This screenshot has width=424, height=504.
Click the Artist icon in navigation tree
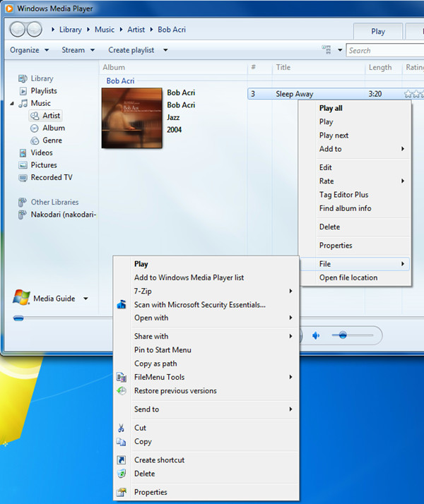pyautogui.click(x=35, y=116)
